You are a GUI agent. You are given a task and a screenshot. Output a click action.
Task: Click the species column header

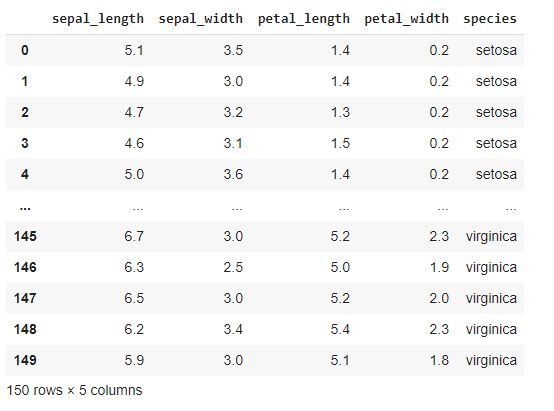pos(490,19)
